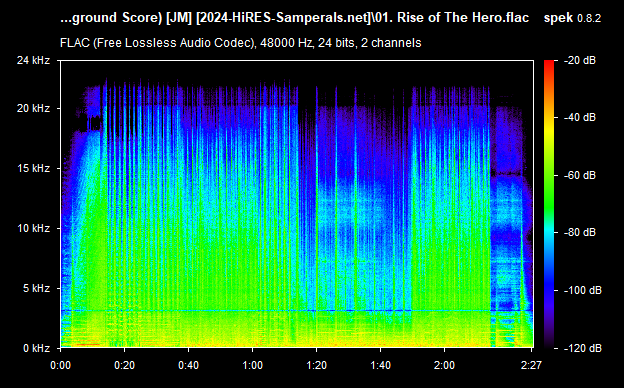The width and height of the screenshot is (624, 388).
Task: Click the spek 0.8.2 version label
Action: [572, 18]
